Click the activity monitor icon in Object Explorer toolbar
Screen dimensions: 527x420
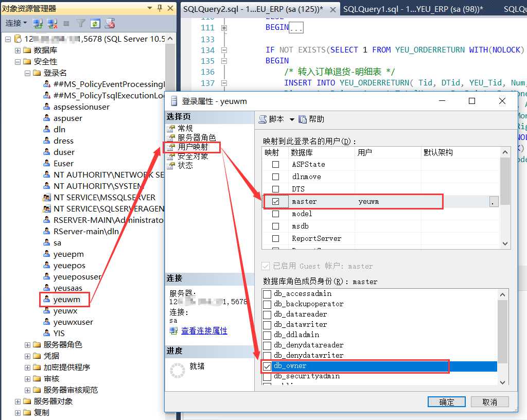point(110,23)
